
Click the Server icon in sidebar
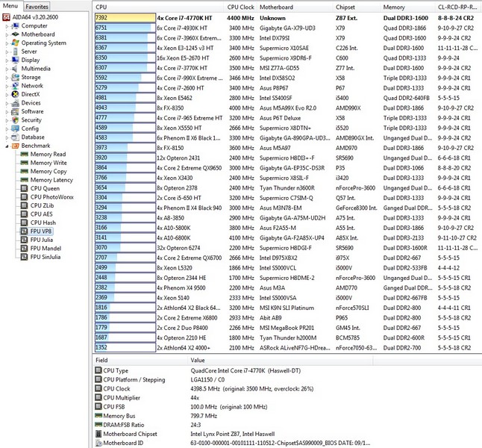[16, 52]
